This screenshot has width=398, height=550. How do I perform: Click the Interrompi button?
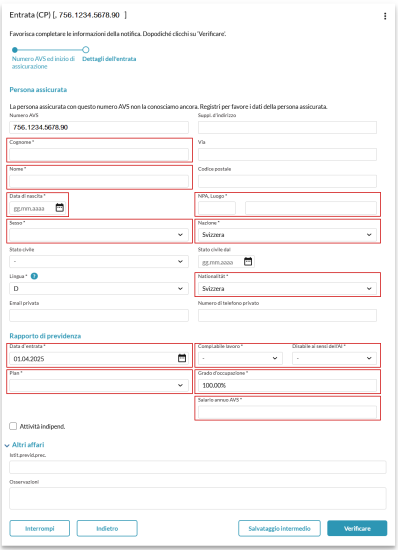tap(40, 528)
